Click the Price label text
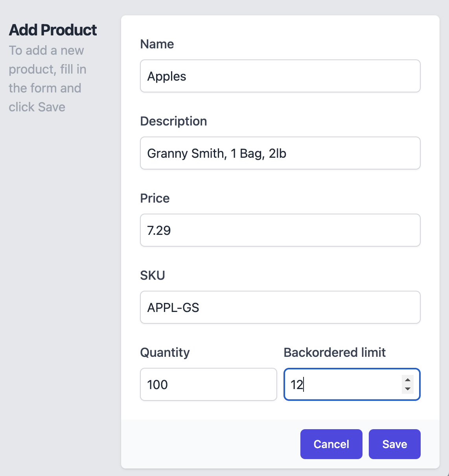449x476 pixels. 155,198
